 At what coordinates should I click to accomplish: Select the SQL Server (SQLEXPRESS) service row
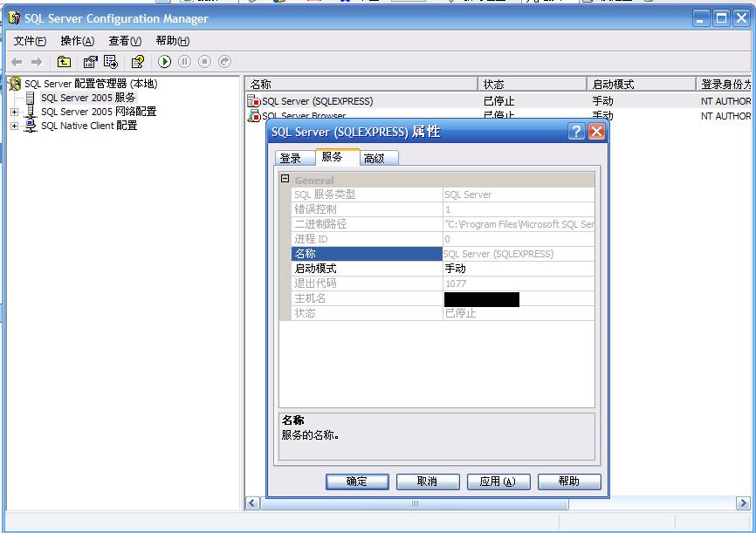(x=498, y=101)
